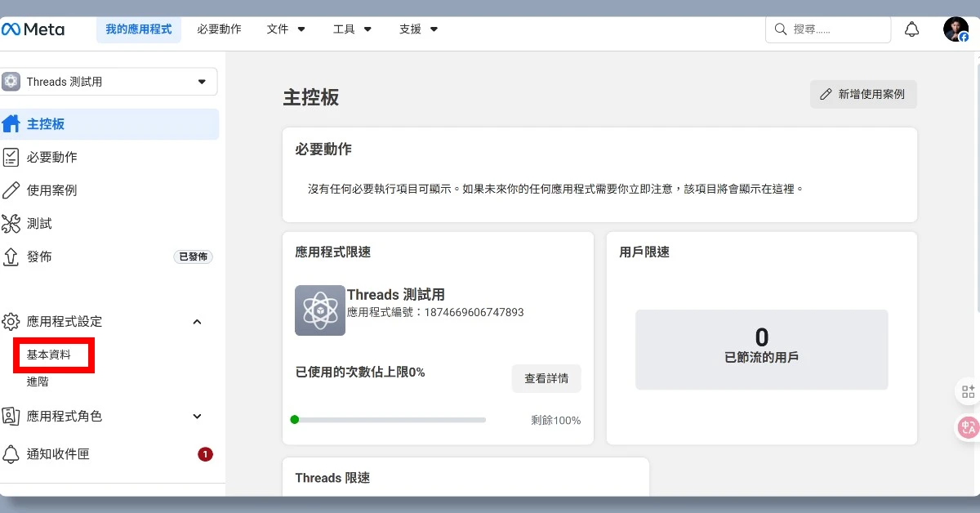Image resolution: width=980 pixels, height=513 pixels.
Task: Click the 0 已節流的用戶 panel
Action: tap(761, 350)
